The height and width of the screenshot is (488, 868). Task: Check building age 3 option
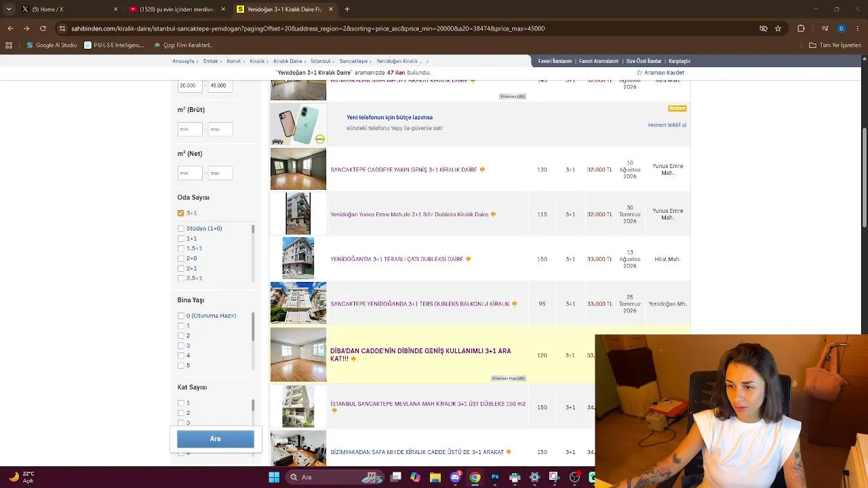click(181, 346)
